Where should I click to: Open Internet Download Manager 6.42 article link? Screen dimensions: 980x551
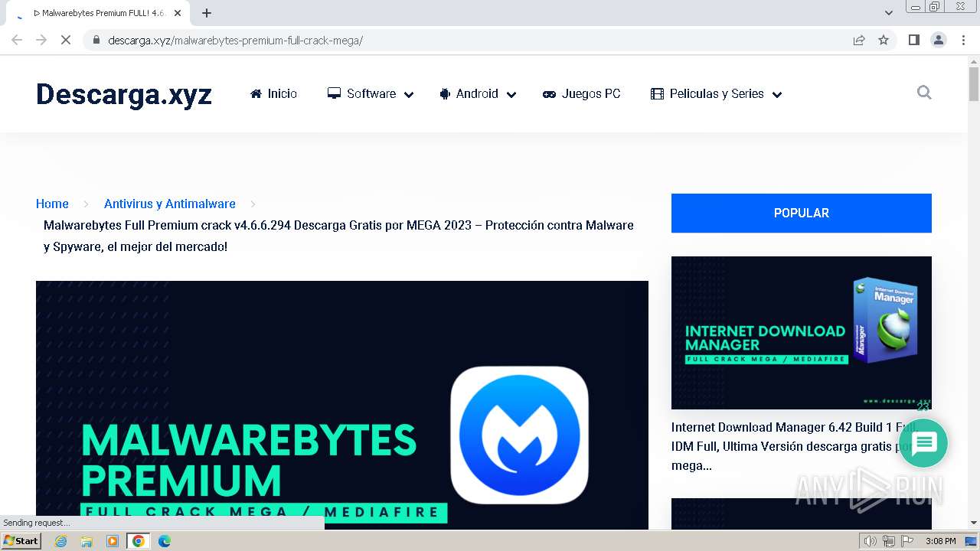click(796, 446)
